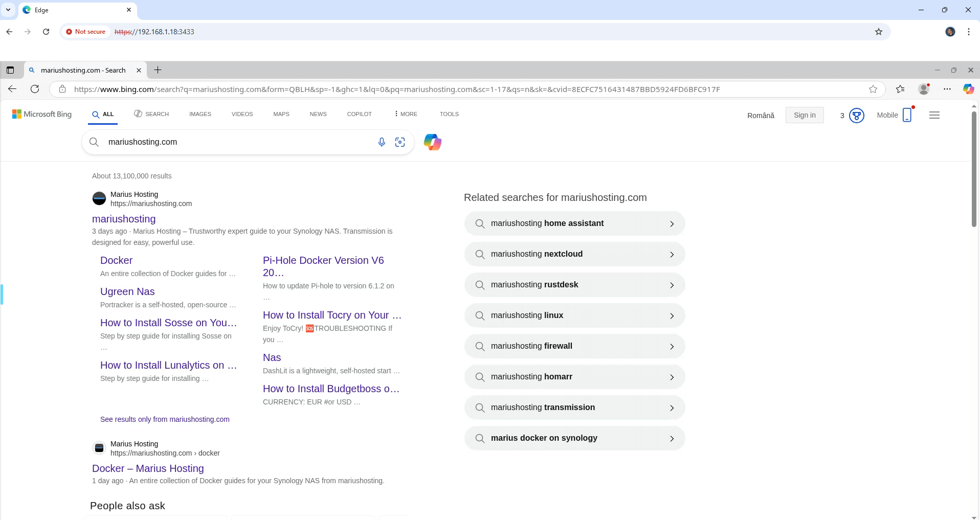This screenshot has width=980, height=520.
Task: Open Pi-Hole Docker Version V6 link
Action: [323, 266]
